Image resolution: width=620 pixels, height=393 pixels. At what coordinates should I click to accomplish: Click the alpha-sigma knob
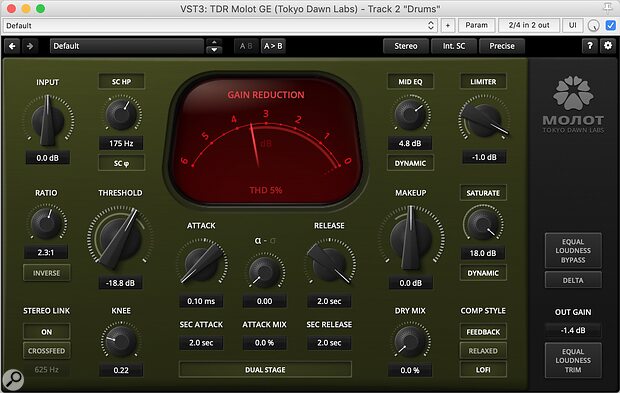[x=265, y=272]
